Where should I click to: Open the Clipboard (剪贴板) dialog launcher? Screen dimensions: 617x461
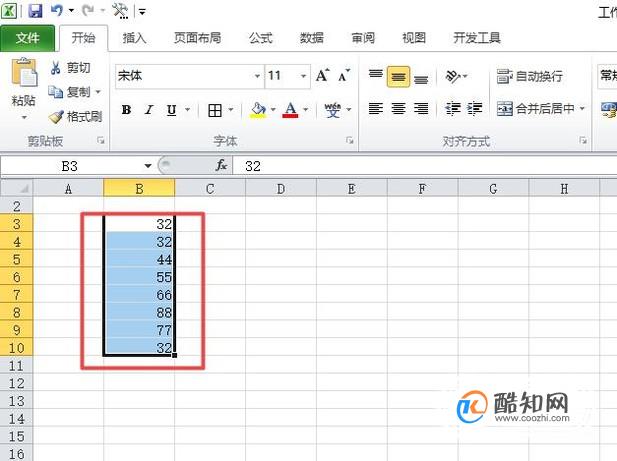(101, 140)
